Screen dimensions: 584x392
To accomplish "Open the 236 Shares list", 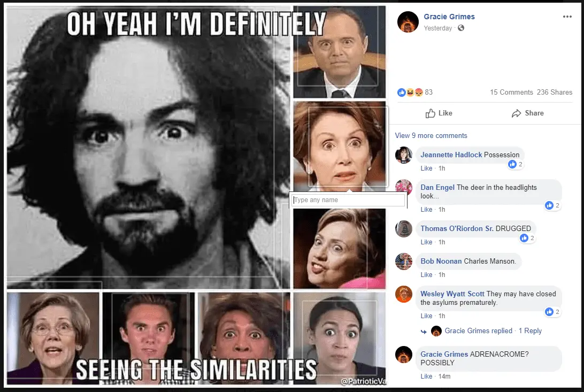I will pyautogui.click(x=555, y=92).
